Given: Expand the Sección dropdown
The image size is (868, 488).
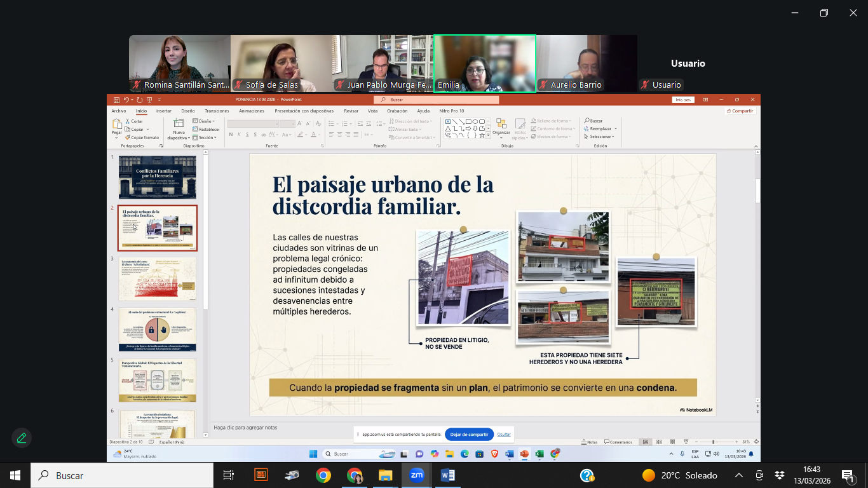Looking at the screenshot, I should click(x=206, y=137).
